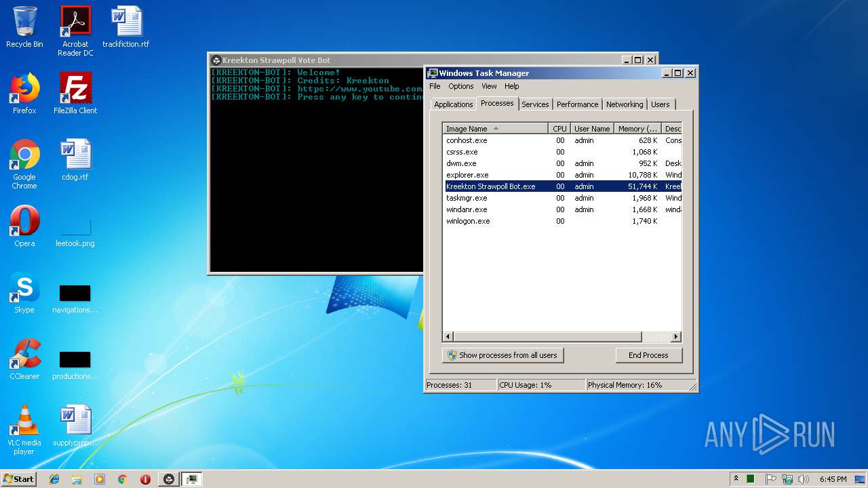Click the network tray icon

(787, 479)
